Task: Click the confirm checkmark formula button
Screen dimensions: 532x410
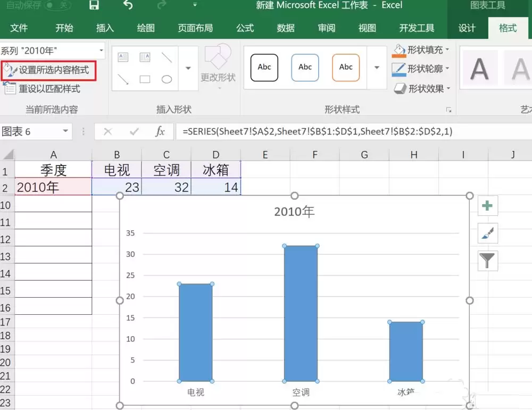Action: pos(134,131)
